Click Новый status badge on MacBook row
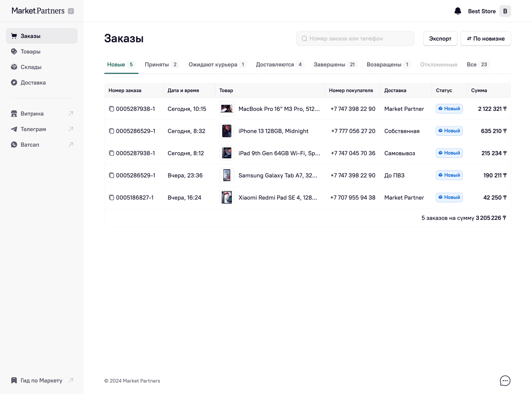The width and height of the screenshot is (532, 394). [449, 109]
